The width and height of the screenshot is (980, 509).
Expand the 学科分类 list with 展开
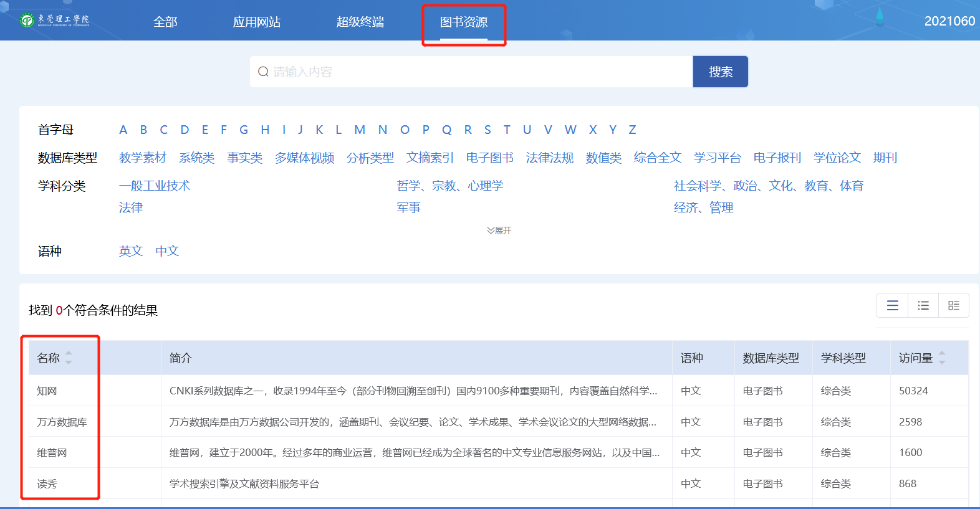click(499, 231)
